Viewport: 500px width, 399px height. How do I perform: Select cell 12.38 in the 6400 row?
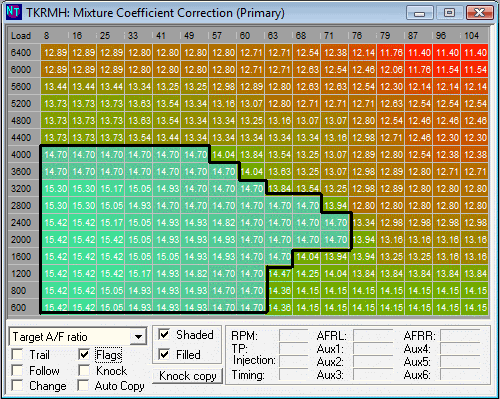335,53
